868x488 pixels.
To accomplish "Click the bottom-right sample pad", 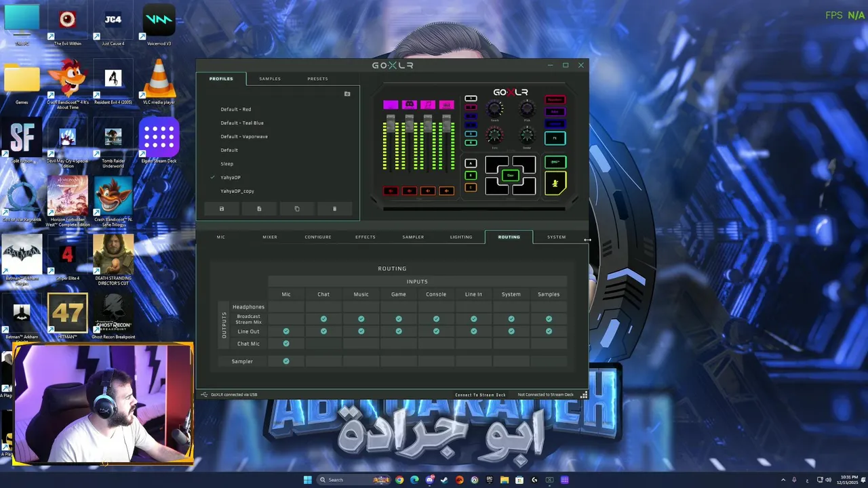I will 526,188.
